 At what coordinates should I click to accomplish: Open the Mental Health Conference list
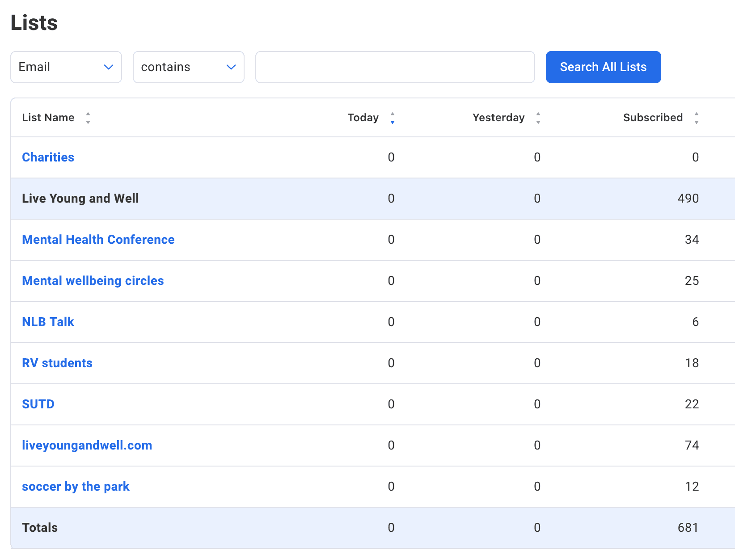[x=98, y=240]
